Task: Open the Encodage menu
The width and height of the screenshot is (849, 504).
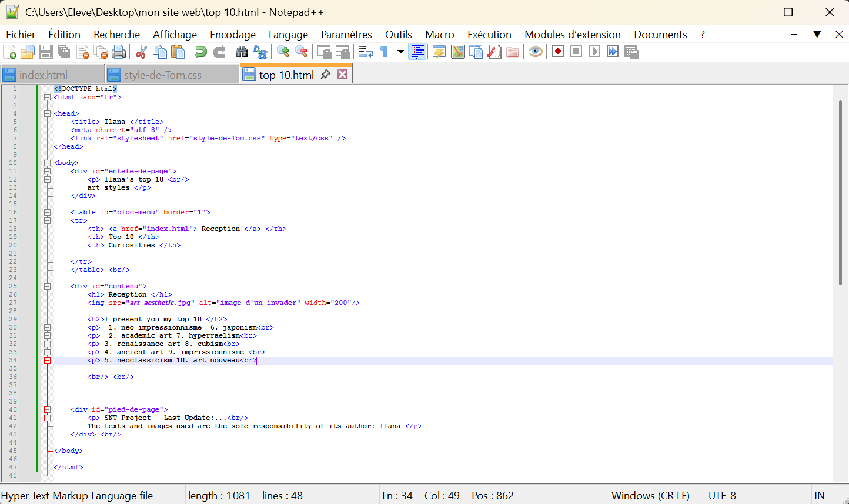Action: click(x=232, y=35)
